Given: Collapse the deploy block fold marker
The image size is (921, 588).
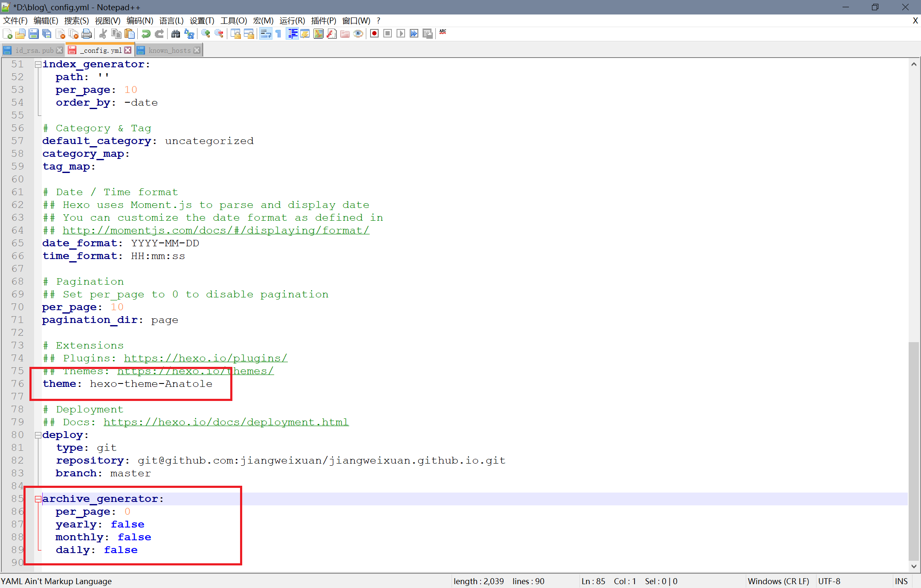Looking at the screenshot, I should tap(38, 435).
